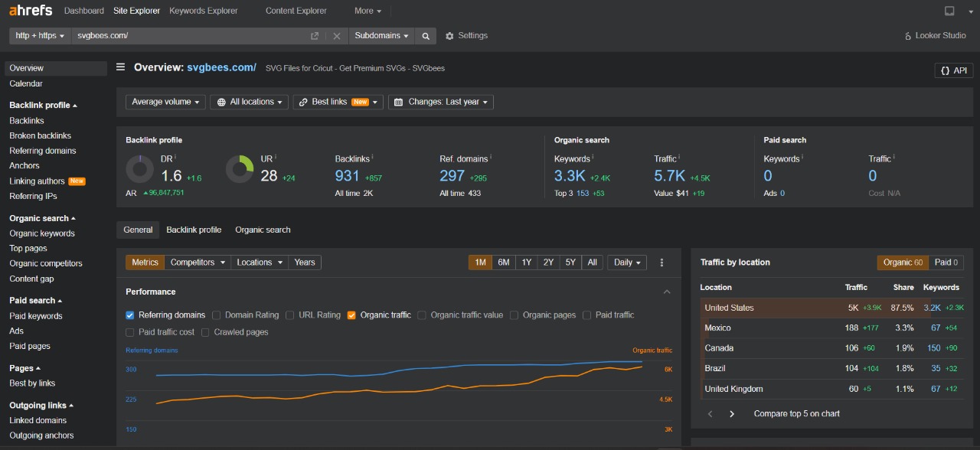Open the Average volume dropdown
Image resolution: width=980 pixels, height=450 pixels.
coord(166,102)
